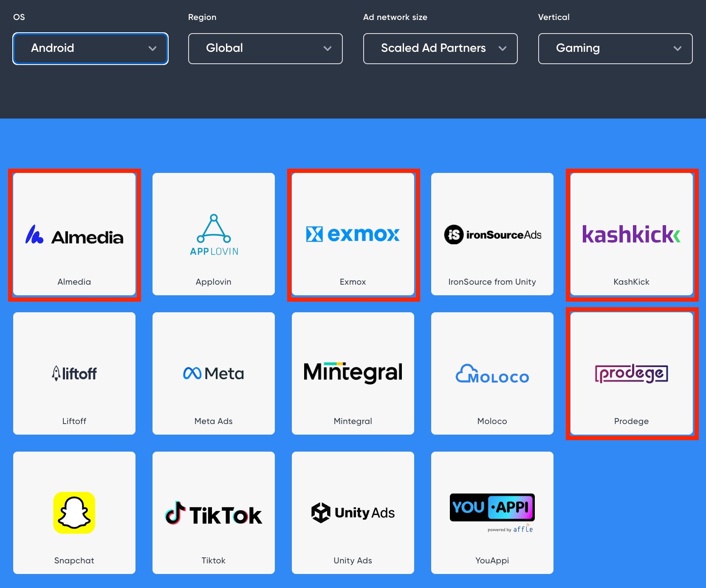Select the Almedia card label
The width and height of the screenshot is (706, 588).
click(x=74, y=282)
